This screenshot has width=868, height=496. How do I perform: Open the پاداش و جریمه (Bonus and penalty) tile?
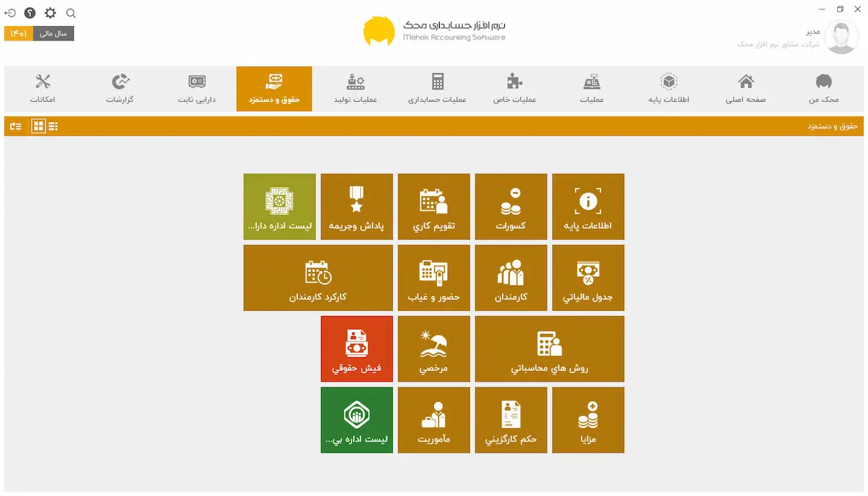tap(357, 206)
